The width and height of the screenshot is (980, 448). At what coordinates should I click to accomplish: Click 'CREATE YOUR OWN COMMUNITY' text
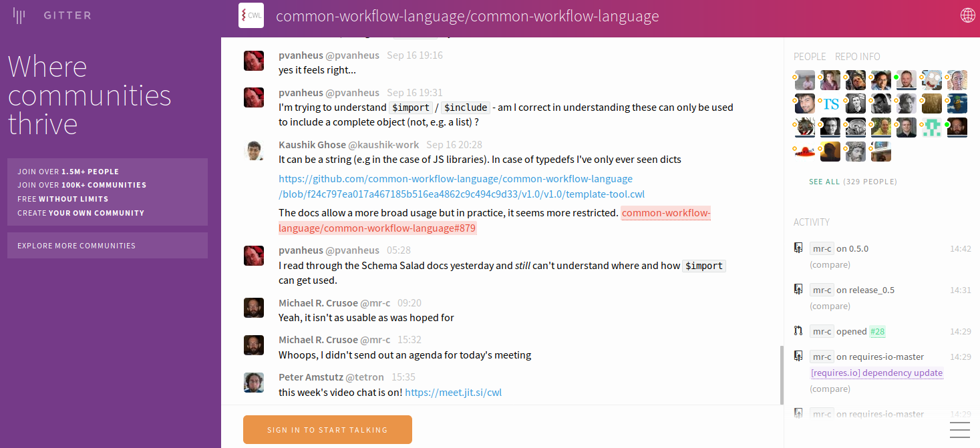(x=81, y=213)
